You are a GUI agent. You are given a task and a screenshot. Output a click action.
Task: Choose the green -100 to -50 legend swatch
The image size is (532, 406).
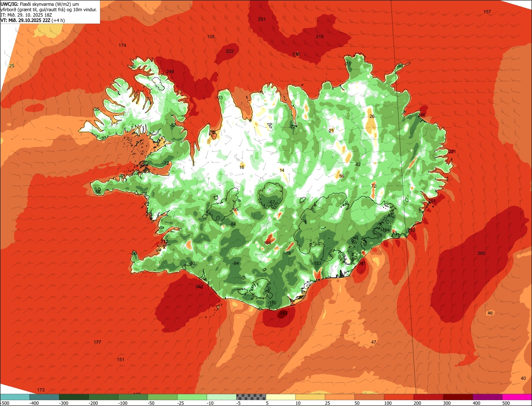coord(133,397)
